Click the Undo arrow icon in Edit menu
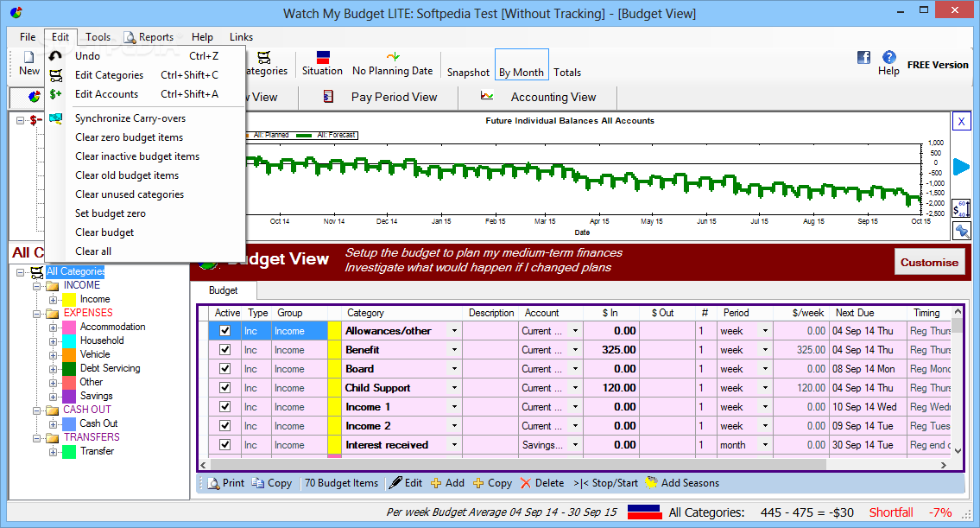Image resolution: width=980 pixels, height=528 pixels. pyautogui.click(x=55, y=56)
